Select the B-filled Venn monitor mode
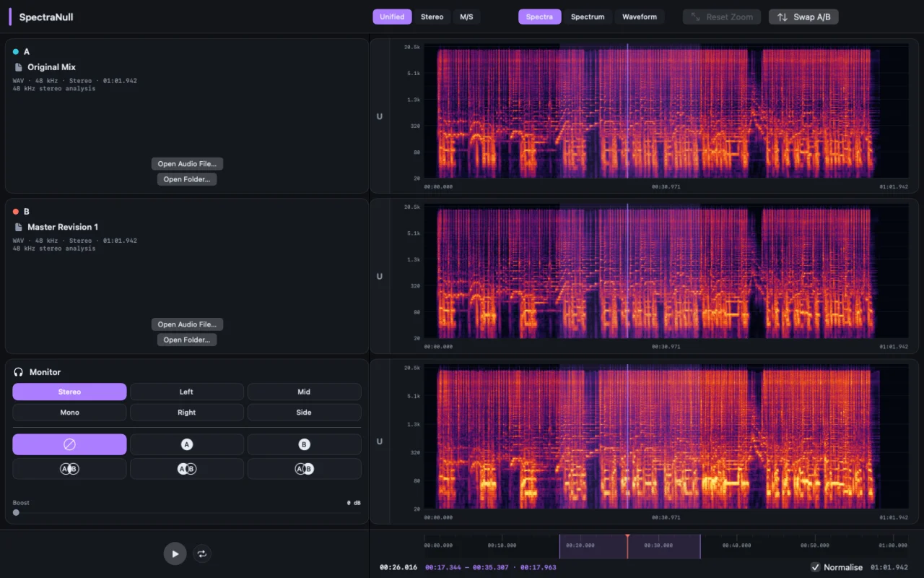Screen dimensions: 924x578 pyautogui.click(x=304, y=469)
